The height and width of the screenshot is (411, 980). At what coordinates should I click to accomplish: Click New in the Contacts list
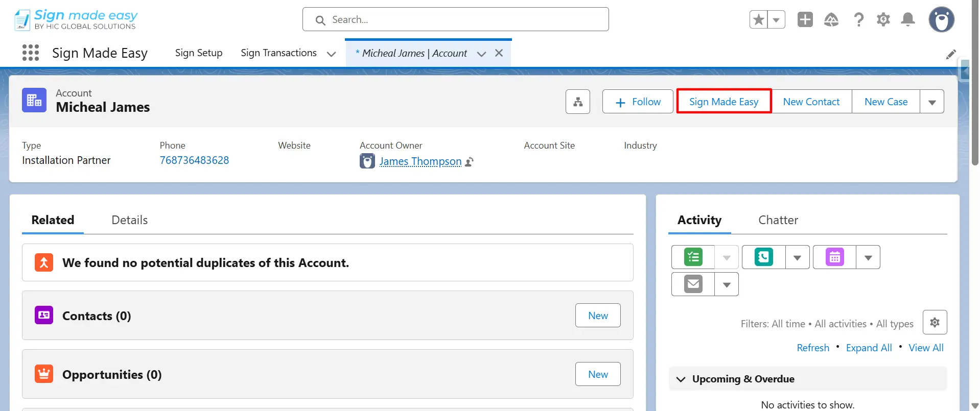[x=598, y=316]
